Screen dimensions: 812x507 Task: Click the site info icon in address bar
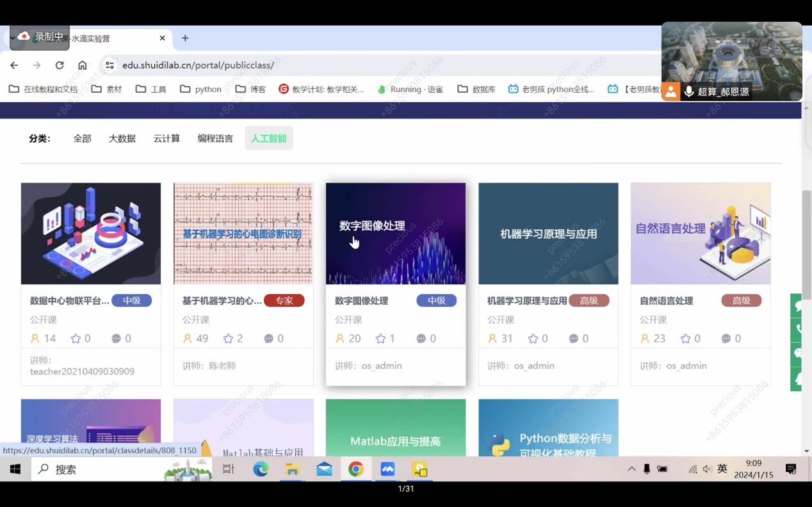pos(110,65)
